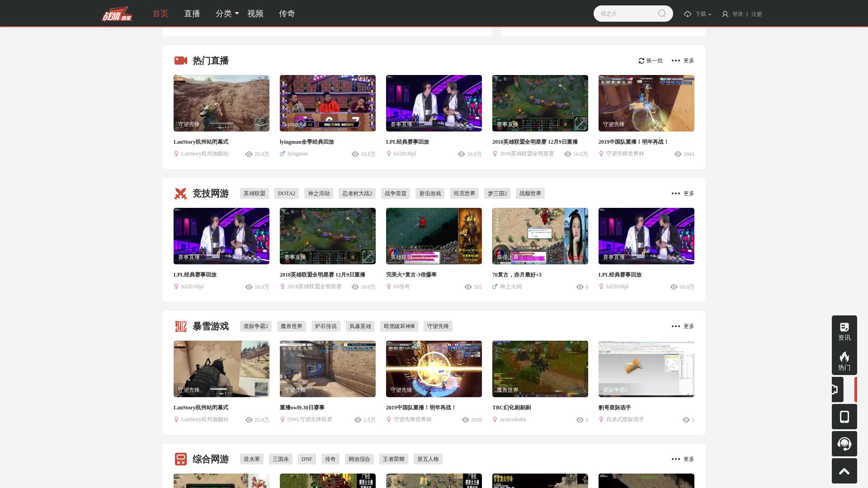Open the 资讯 news sidebar icon
The width and height of the screenshot is (868, 488).
coord(844,331)
